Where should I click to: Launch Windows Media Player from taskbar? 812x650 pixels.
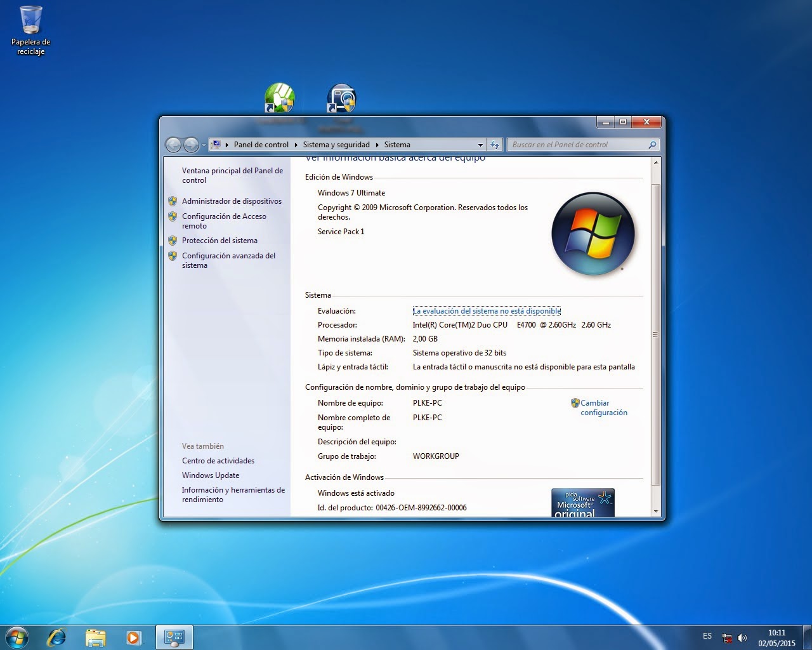tap(134, 637)
